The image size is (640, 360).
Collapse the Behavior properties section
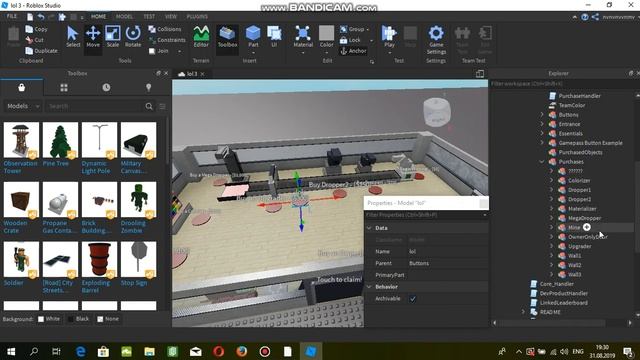[x=369, y=287]
